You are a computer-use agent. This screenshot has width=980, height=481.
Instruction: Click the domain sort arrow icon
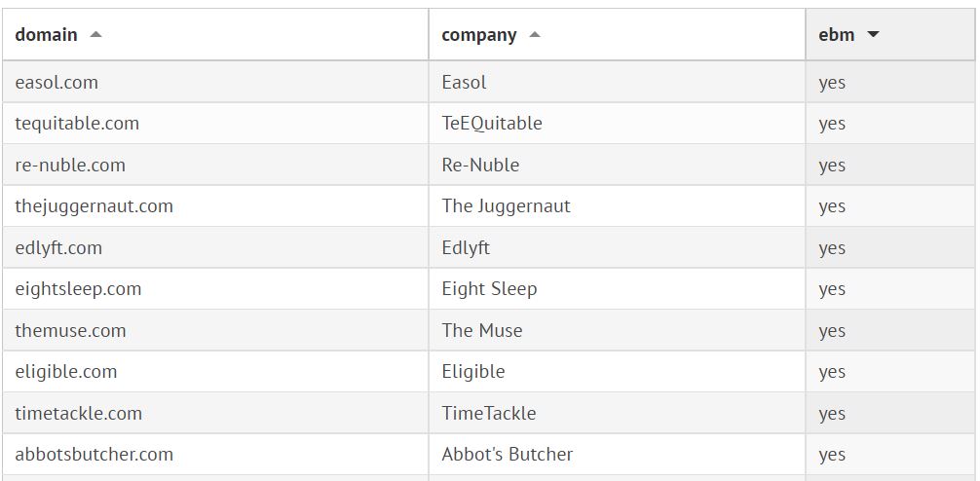pos(95,35)
